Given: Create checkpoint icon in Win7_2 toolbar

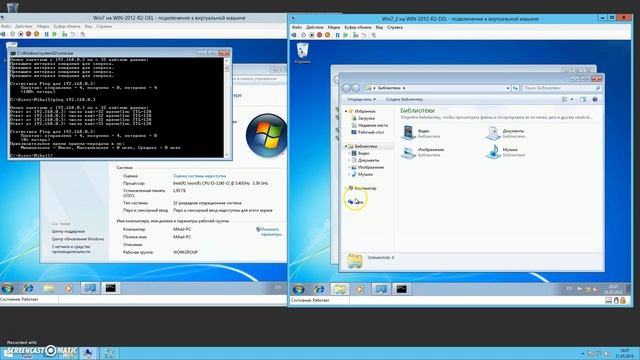Looking at the screenshot, I should (x=356, y=36).
